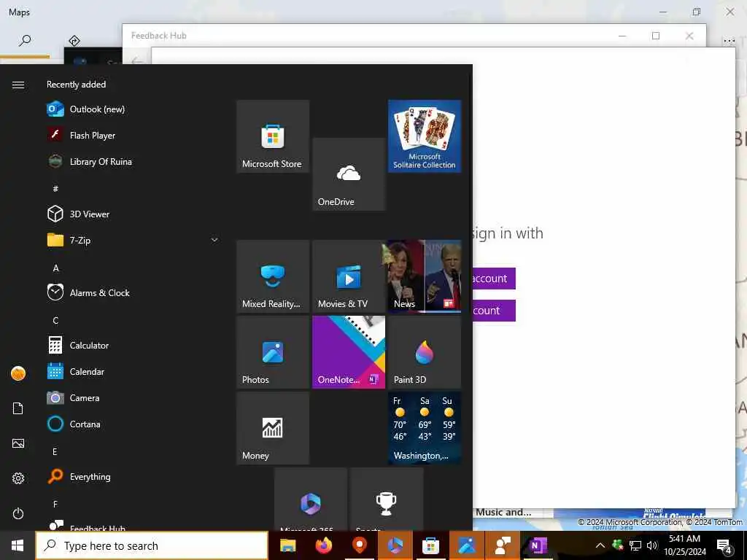Open the Washington weather tile
Image resolution: width=747 pixels, height=560 pixels.
point(425,428)
